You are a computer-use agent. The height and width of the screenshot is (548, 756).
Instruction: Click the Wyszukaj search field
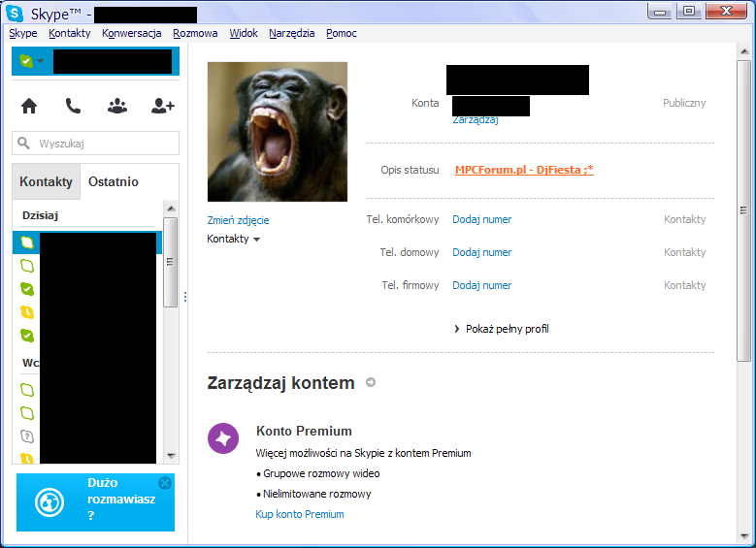[x=95, y=144]
